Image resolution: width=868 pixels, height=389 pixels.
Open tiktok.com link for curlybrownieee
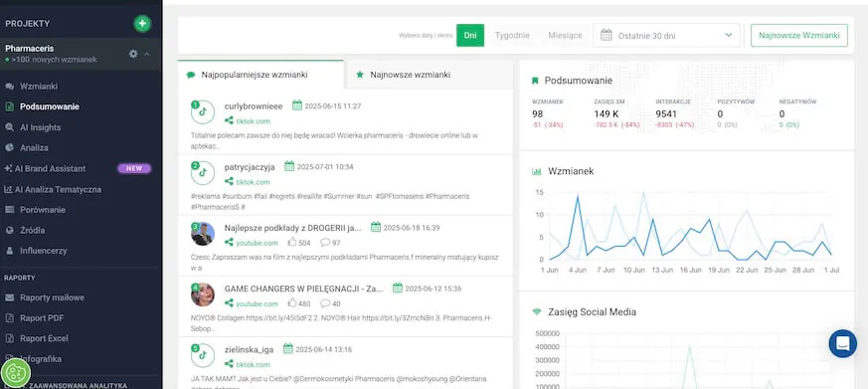pos(253,120)
